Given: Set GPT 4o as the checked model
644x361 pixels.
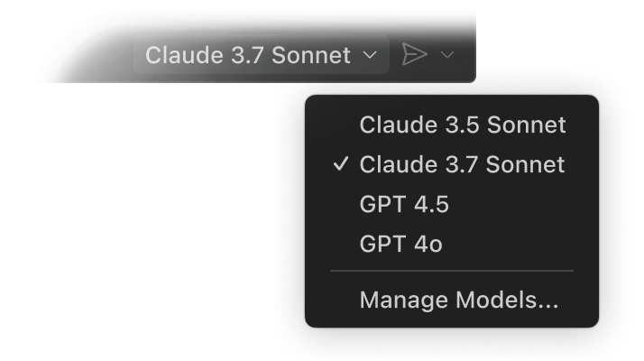Looking at the screenshot, I should click(400, 244).
